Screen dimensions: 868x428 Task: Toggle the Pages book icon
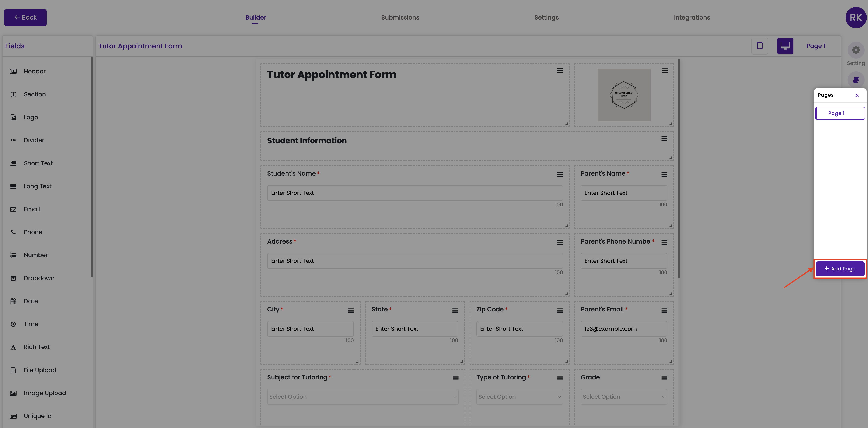(x=856, y=80)
